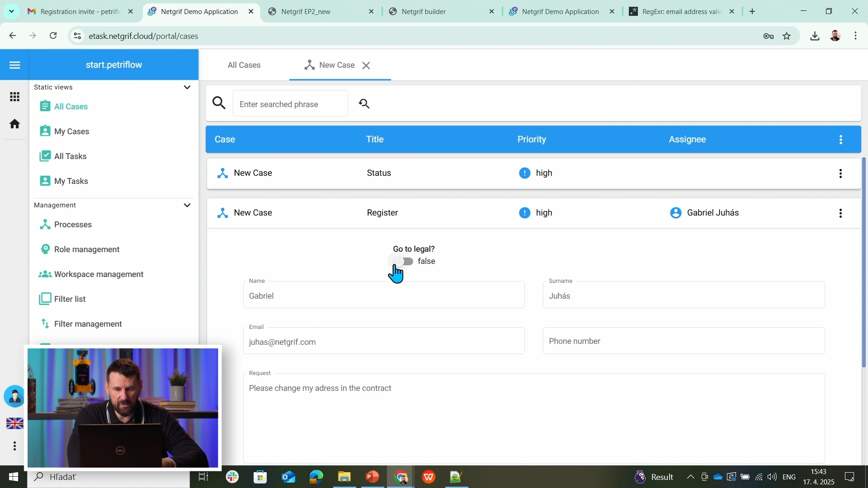Screen dimensions: 868x488
Task: Collapse the Static views section
Action: (187, 87)
